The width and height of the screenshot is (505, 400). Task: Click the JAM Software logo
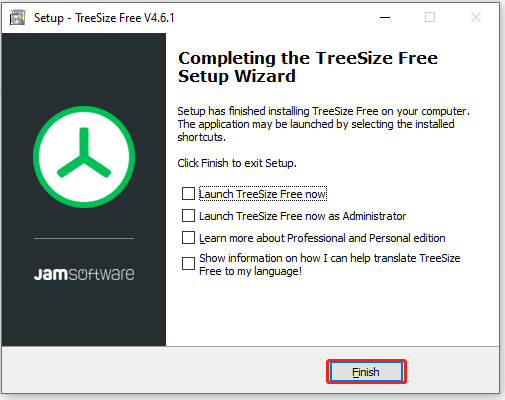click(84, 274)
